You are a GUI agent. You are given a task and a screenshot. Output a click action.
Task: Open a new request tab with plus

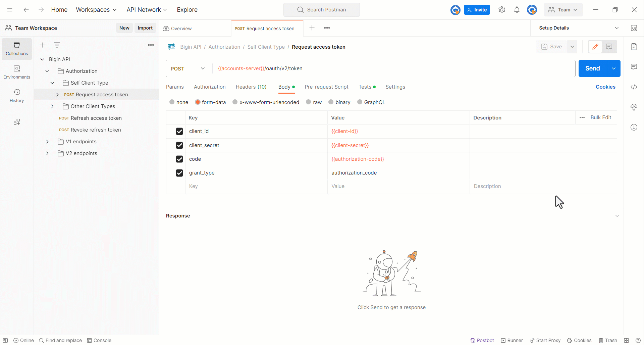[x=312, y=28]
